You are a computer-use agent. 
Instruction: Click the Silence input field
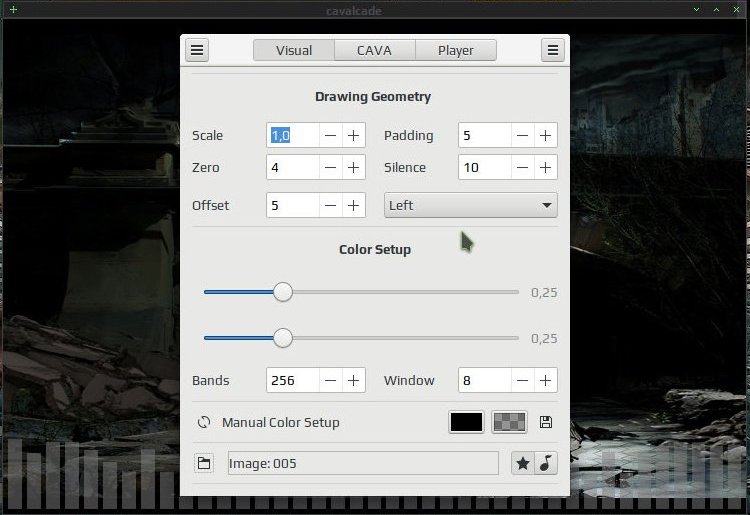point(485,167)
